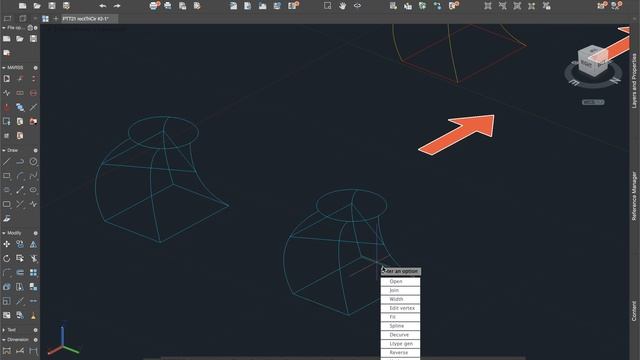Screen dimensions: 640x360
Task: Select the Ellipse tool in Draw panel
Action: 33,190
